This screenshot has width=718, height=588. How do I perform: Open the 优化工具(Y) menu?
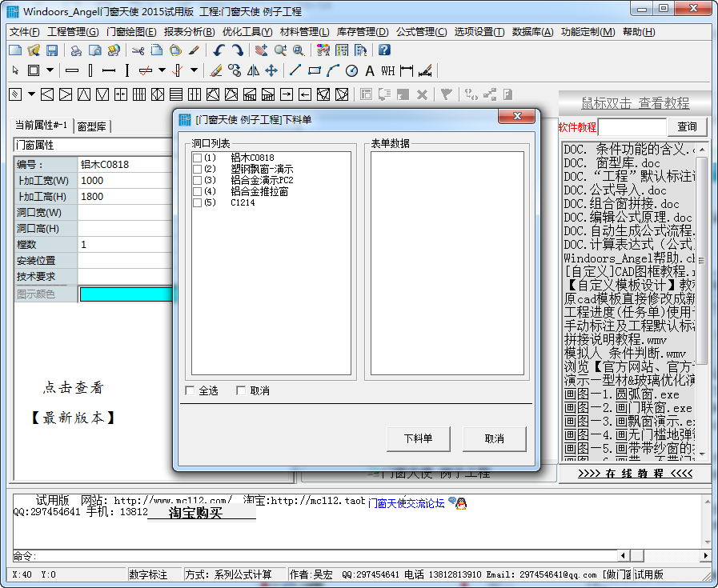[247, 31]
